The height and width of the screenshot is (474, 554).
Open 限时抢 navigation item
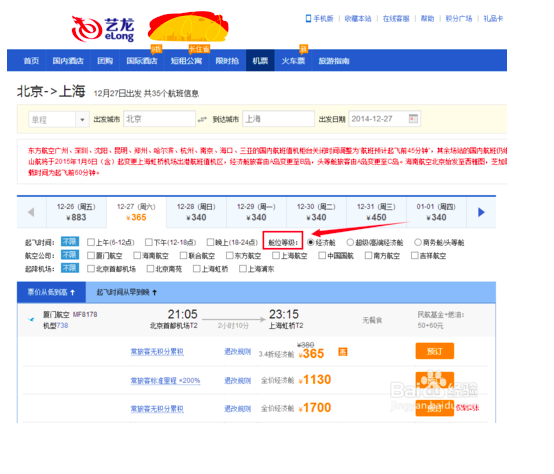(227, 61)
